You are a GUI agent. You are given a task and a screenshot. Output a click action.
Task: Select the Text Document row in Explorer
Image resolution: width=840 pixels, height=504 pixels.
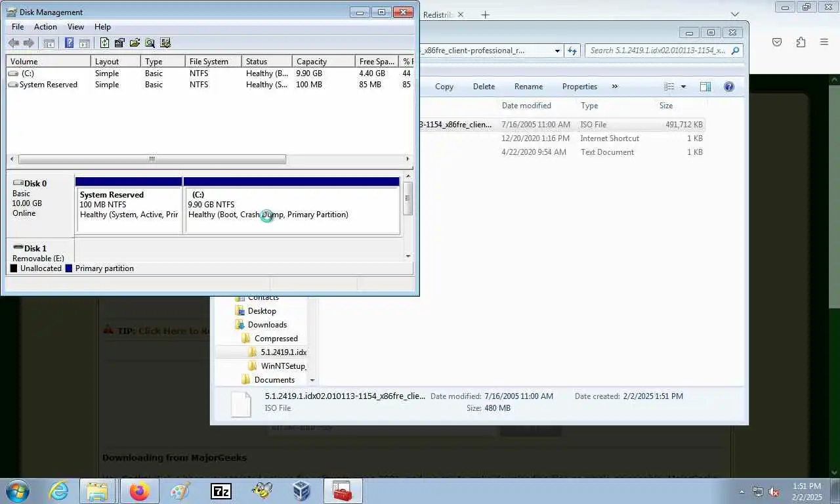[562, 152]
